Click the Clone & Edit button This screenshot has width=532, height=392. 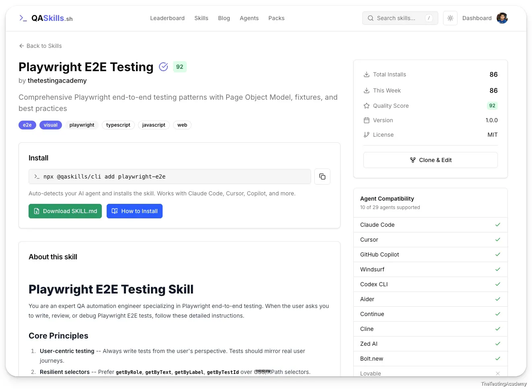point(431,160)
